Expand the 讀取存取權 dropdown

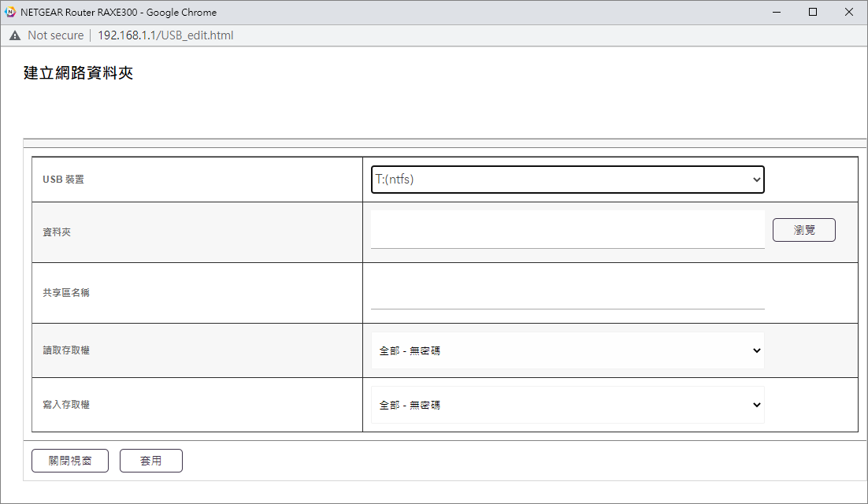pos(567,350)
